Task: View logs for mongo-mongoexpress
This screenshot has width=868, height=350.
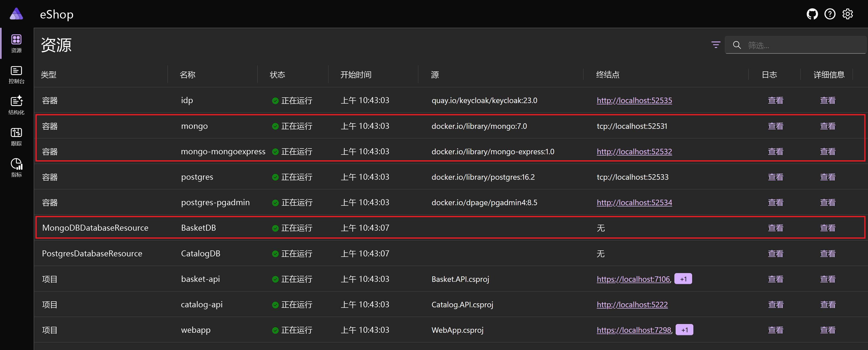Action: [x=775, y=152]
